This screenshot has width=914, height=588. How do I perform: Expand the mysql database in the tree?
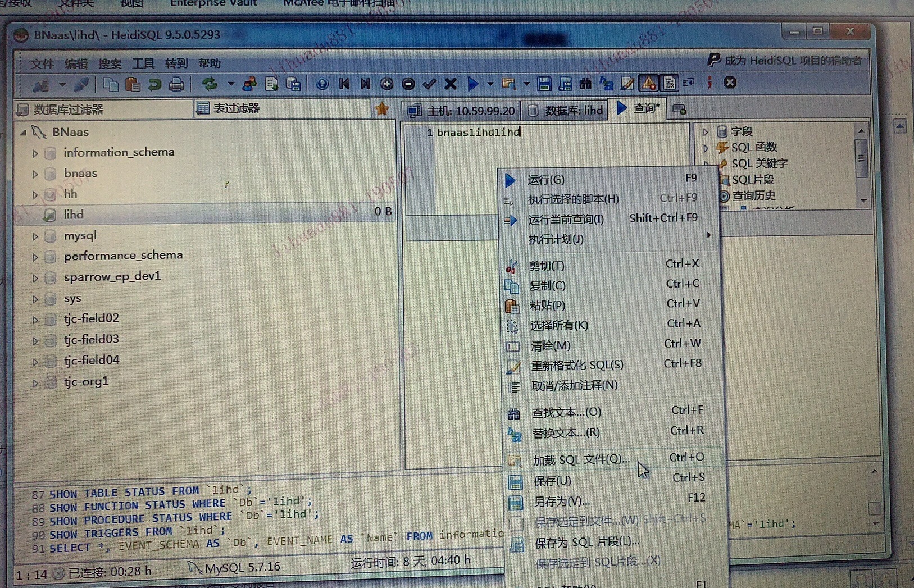click(35, 236)
